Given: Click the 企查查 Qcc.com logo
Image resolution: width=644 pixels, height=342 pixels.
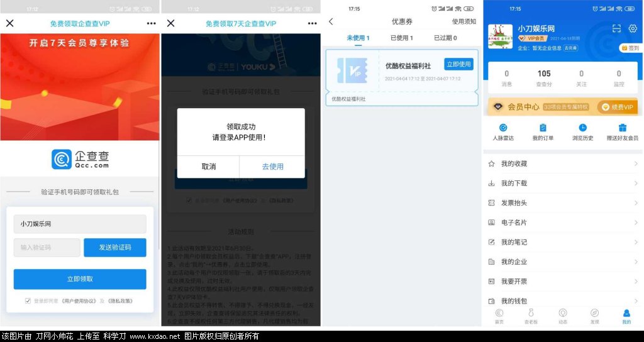Looking at the screenshot, I should pos(80,159).
